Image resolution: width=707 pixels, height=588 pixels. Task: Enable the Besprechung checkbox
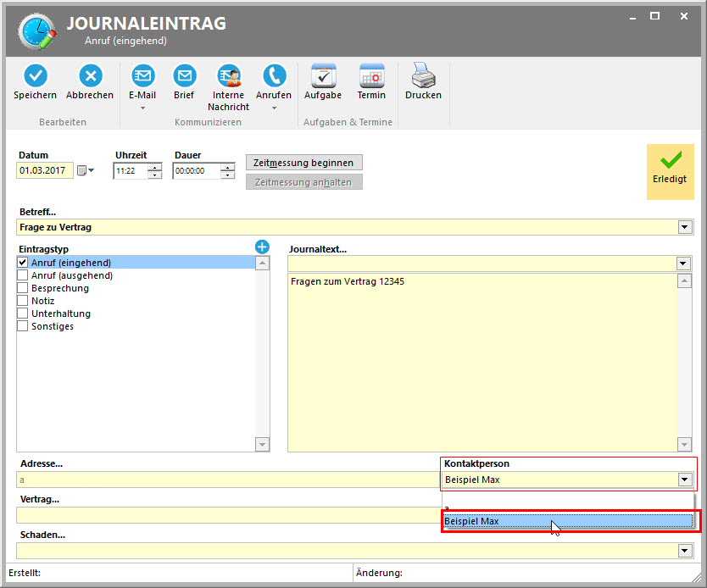pos(23,288)
